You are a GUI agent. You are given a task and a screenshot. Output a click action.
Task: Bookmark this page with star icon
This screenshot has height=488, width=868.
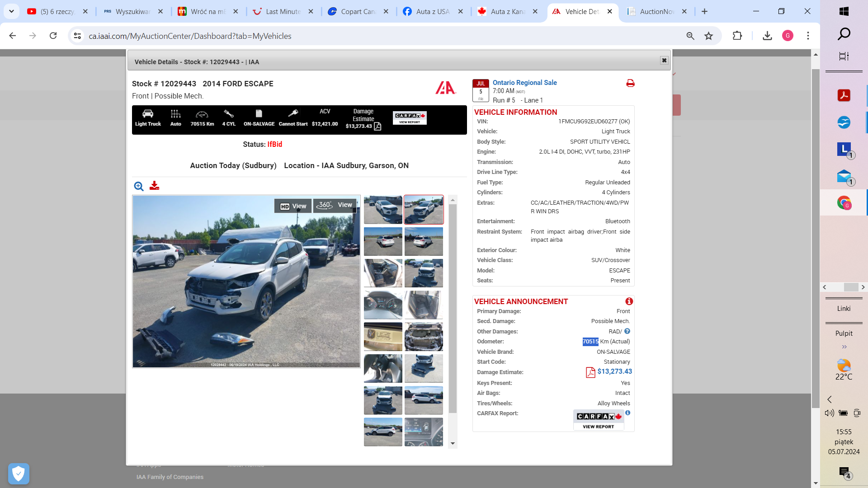[708, 36]
